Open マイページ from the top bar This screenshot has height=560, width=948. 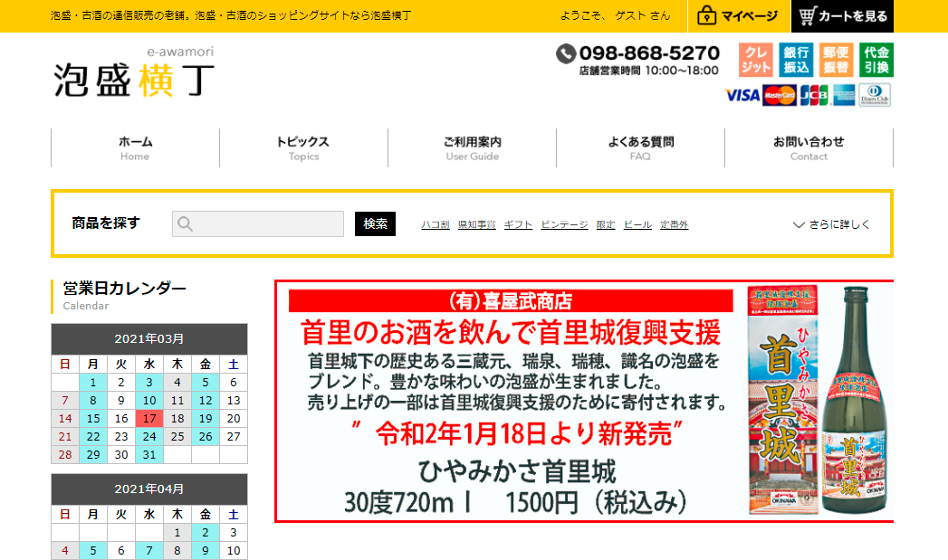(x=739, y=15)
